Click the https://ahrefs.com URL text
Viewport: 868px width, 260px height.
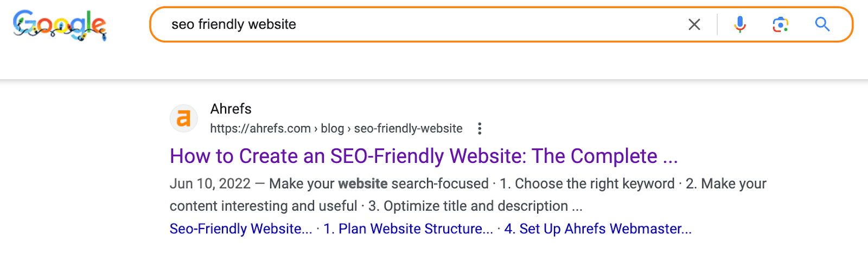260,129
